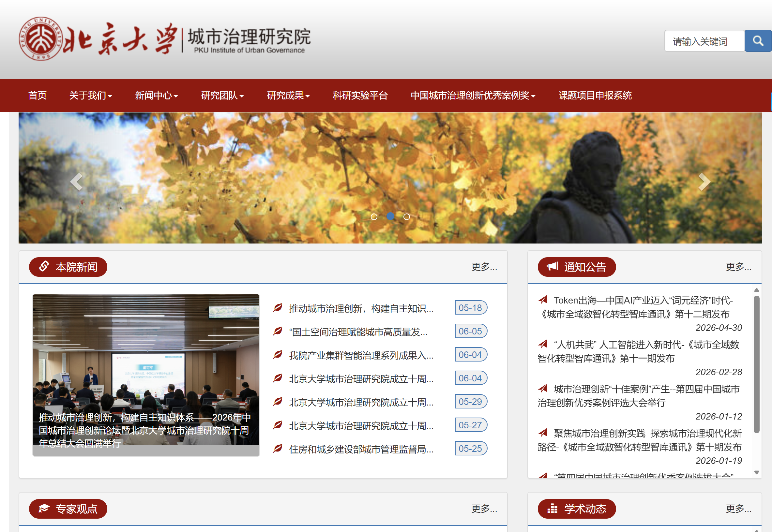This screenshot has width=772, height=532.
Task: Click leaf icon beside 推动城市治理创新 news item
Action: coord(278,308)
